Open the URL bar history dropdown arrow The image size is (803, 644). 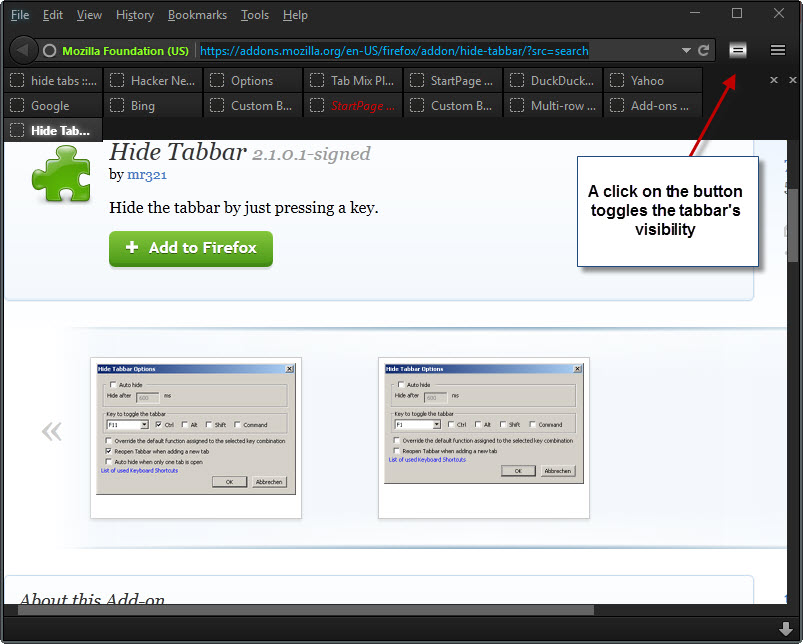point(686,50)
